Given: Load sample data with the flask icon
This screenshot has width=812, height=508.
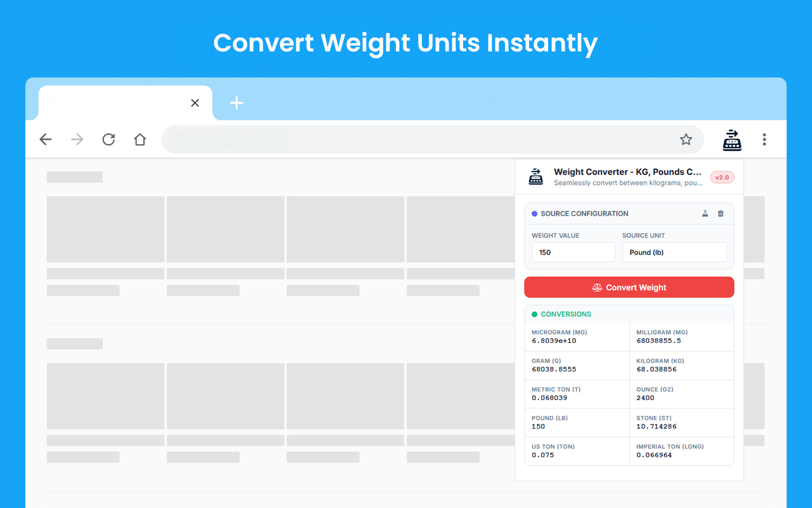Looking at the screenshot, I should point(705,214).
